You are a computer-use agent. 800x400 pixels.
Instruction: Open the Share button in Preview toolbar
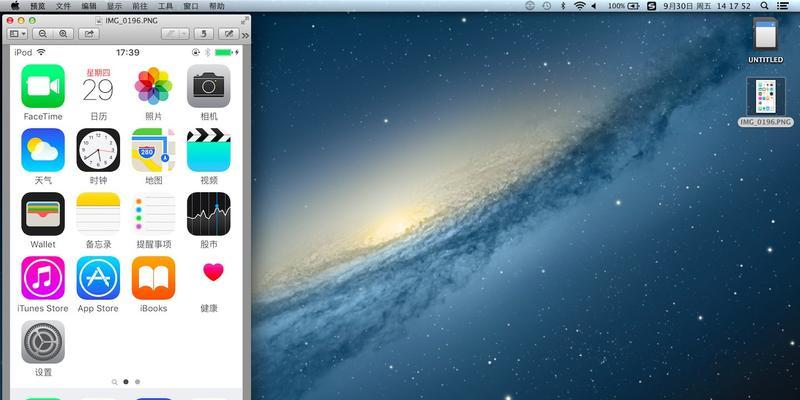[x=89, y=34]
